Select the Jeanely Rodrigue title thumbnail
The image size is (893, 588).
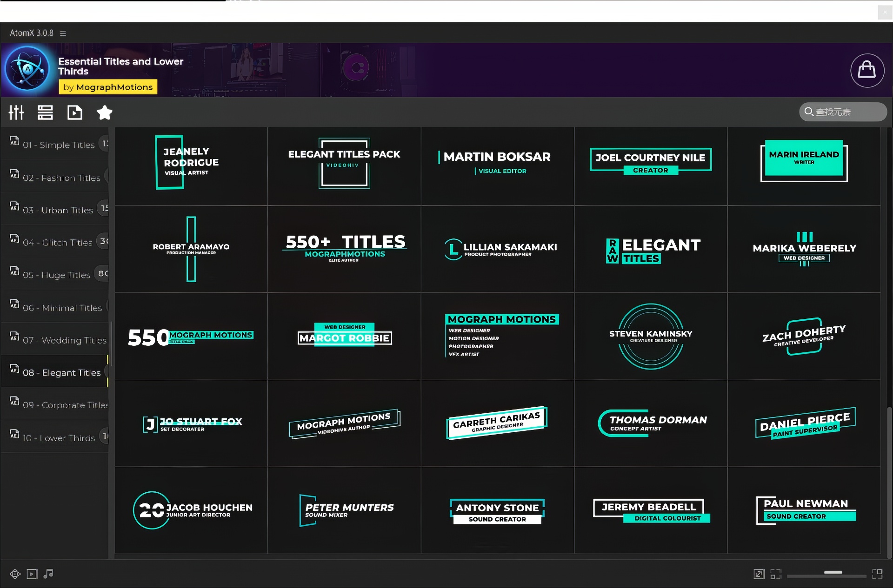click(191, 166)
